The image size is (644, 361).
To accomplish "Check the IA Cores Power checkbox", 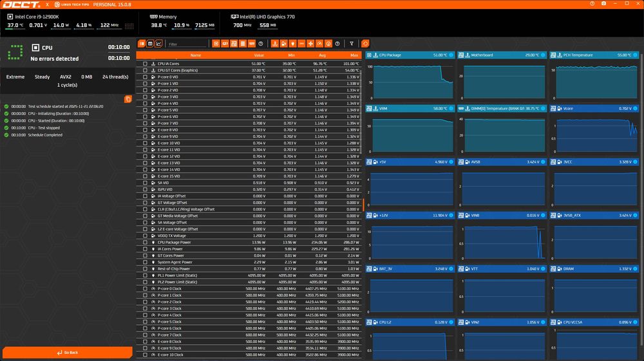I will coord(145,249).
